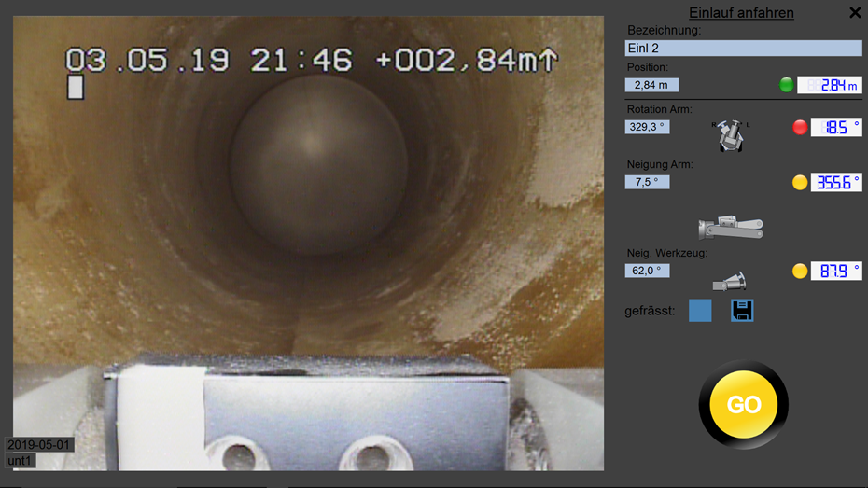Click the live rotation readout 18.5°
The height and width of the screenshot is (488, 868).
pyautogui.click(x=835, y=127)
